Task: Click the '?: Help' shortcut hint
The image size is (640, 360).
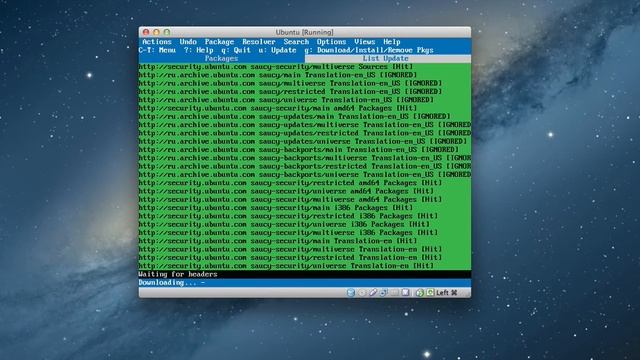Action: 199,50
